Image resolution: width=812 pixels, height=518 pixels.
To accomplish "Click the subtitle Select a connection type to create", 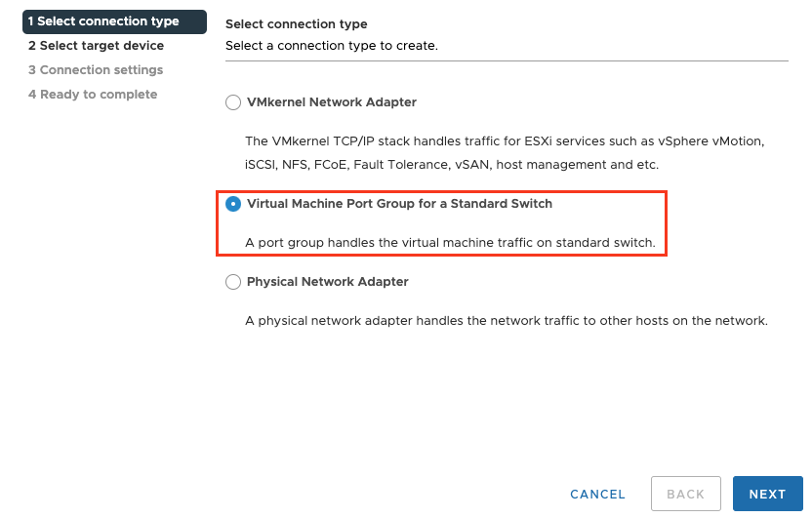I will [x=331, y=46].
